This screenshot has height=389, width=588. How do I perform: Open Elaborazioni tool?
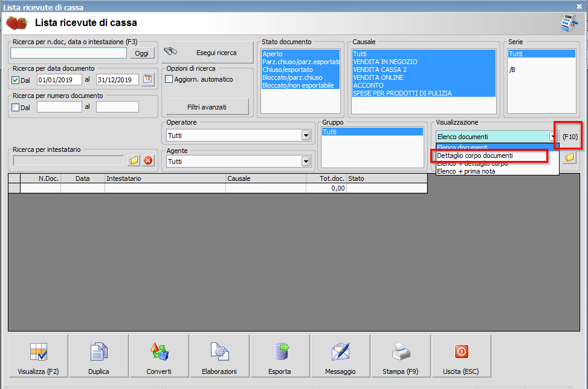(219, 356)
